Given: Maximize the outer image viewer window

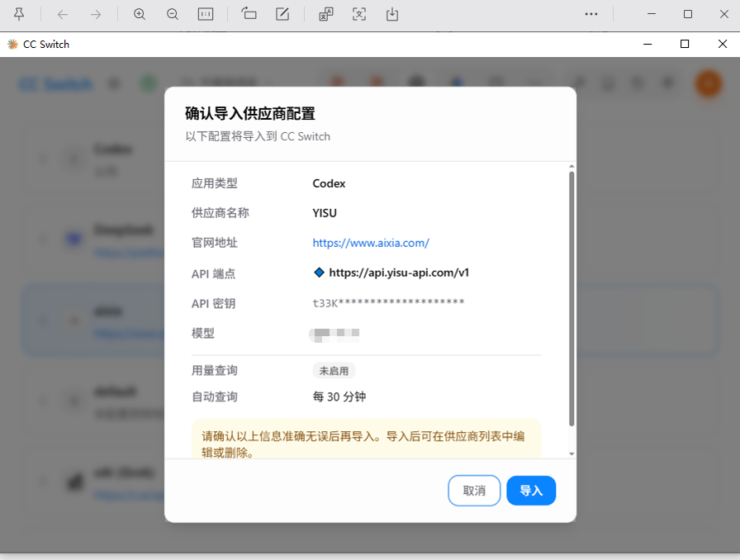Looking at the screenshot, I should pyautogui.click(x=688, y=14).
